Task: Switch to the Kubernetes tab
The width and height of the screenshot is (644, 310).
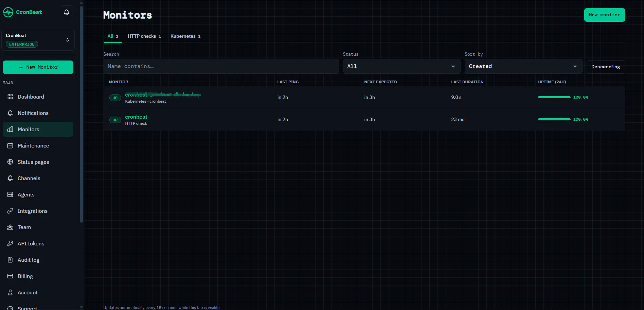Action: 185,36
